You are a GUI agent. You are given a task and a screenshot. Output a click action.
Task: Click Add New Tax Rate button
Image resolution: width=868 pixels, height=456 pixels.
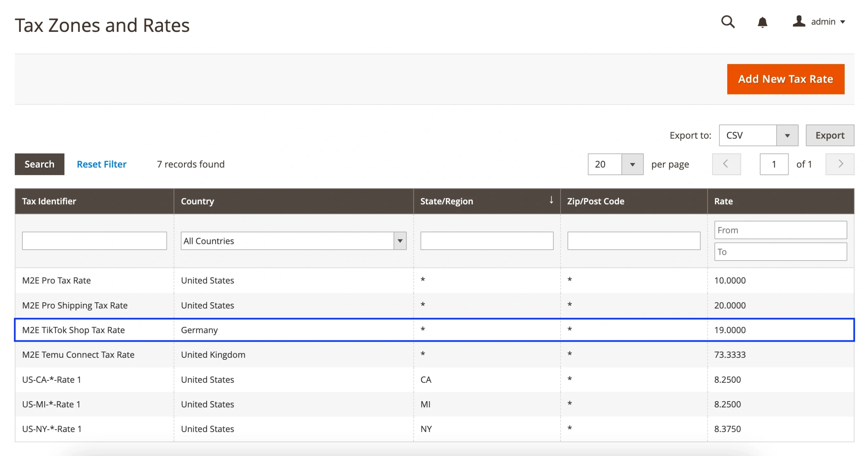pyautogui.click(x=785, y=79)
